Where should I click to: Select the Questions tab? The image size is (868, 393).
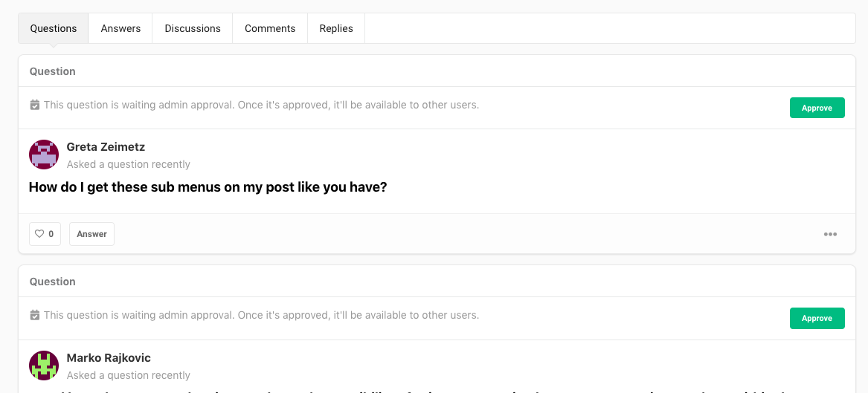53,28
